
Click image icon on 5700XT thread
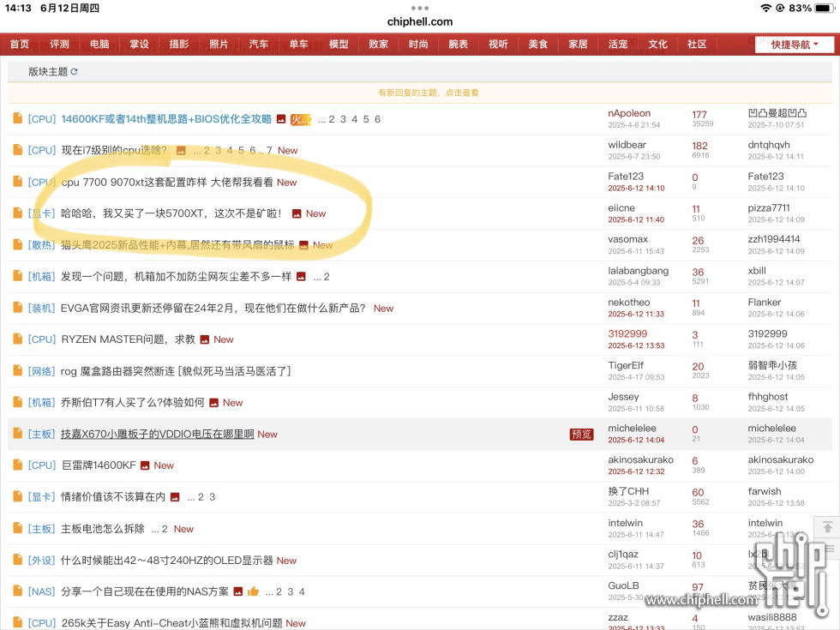[x=297, y=213]
